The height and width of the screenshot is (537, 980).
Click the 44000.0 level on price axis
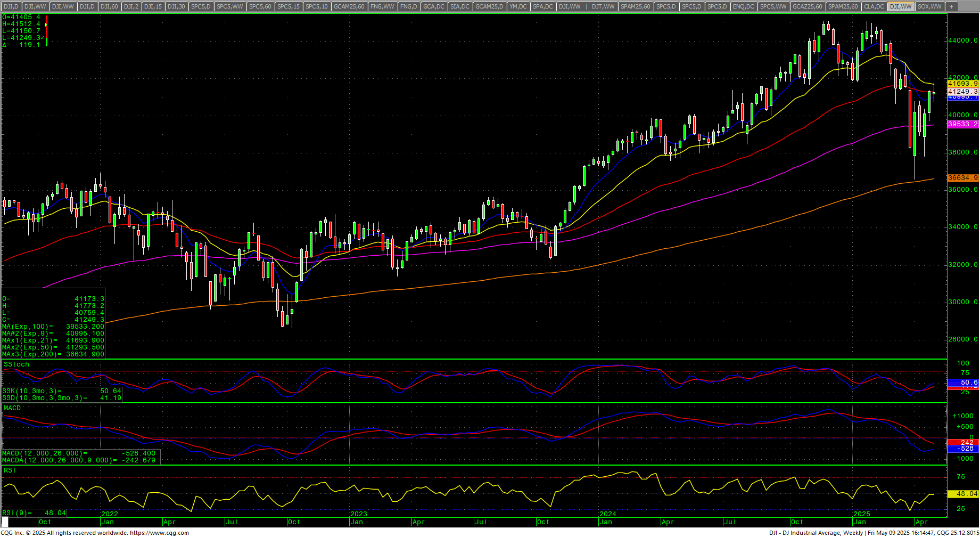pyautogui.click(x=963, y=40)
